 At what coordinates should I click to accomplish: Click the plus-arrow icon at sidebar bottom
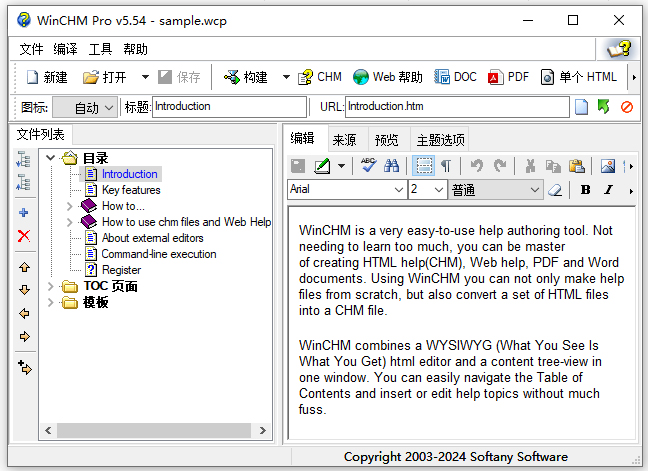(x=25, y=367)
